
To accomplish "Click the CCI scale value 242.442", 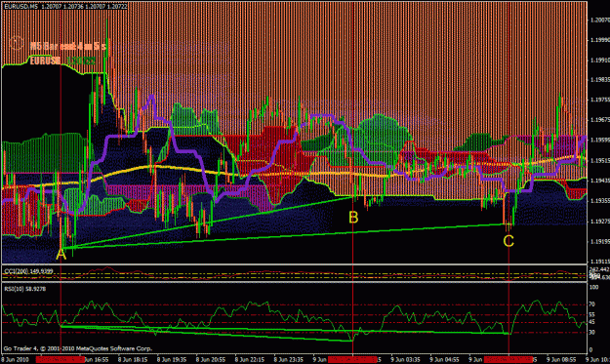I will (599, 269).
